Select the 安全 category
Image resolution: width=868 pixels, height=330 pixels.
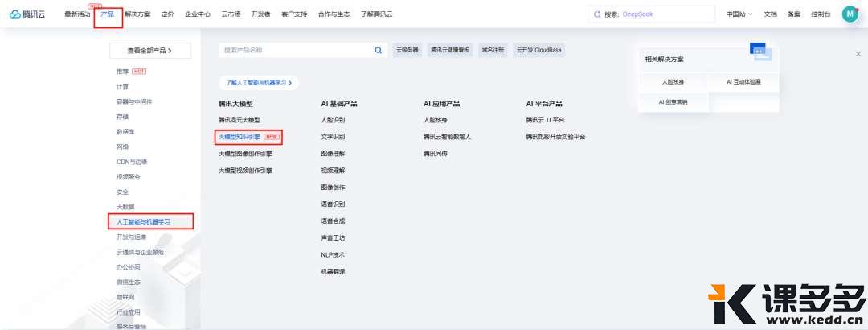click(122, 192)
